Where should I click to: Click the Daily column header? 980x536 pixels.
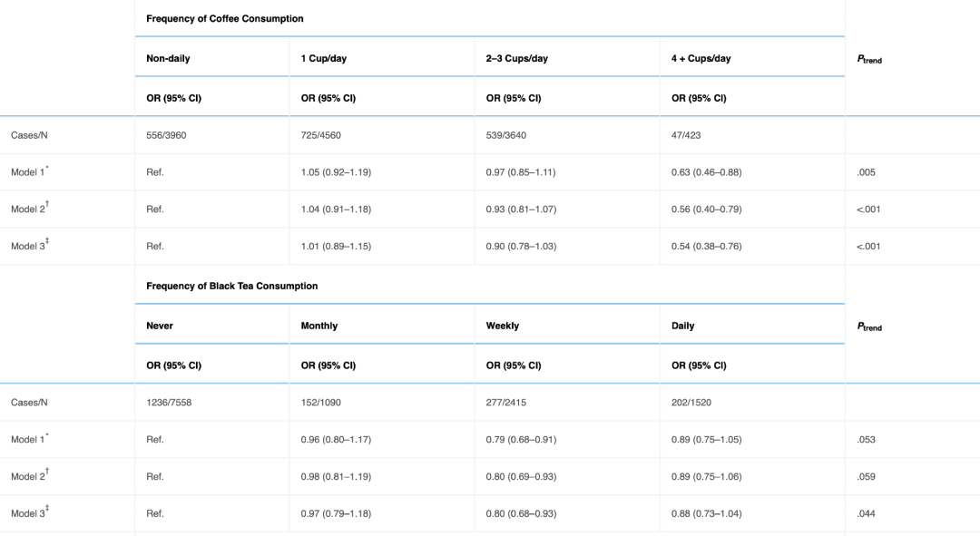pos(682,326)
